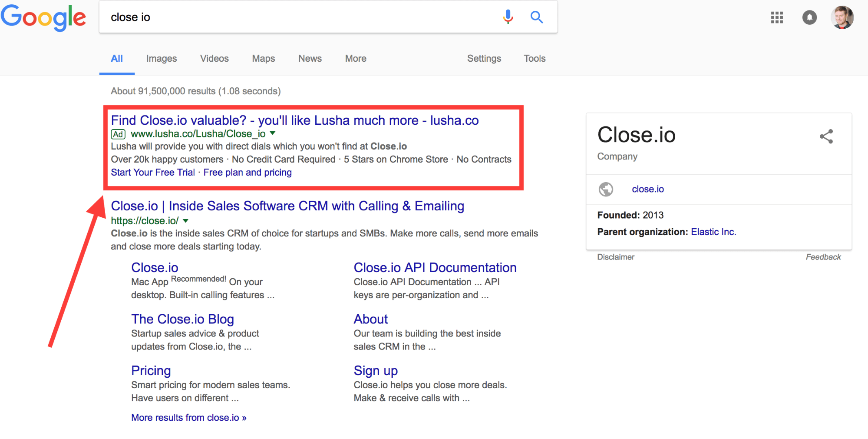Click the Close.io knowledge panel title

coord(636,135)
